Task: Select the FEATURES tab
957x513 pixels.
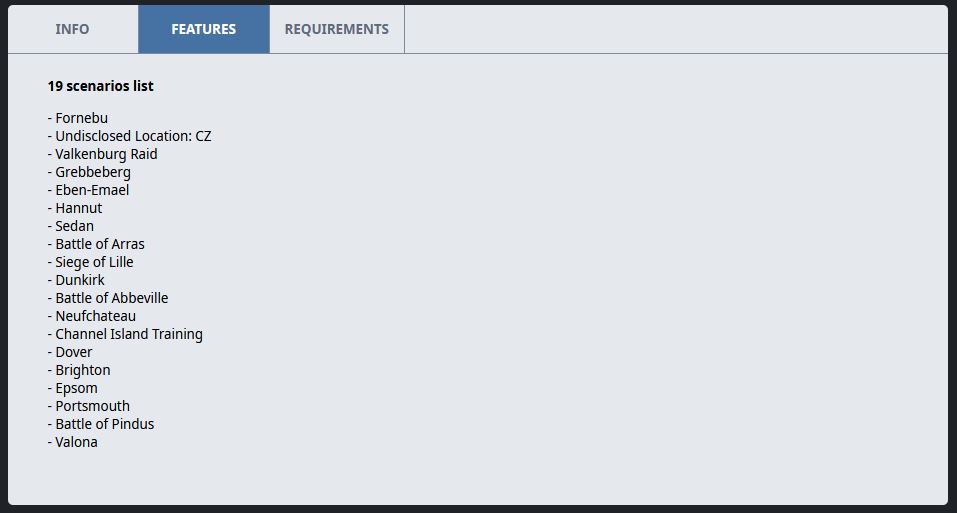Action: (204, 29)
